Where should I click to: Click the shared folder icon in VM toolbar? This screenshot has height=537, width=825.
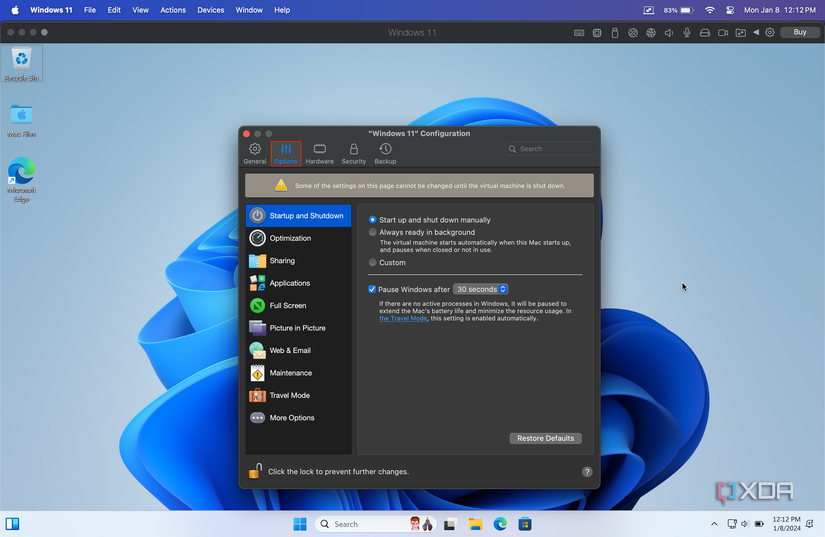(x=740, y=33)
